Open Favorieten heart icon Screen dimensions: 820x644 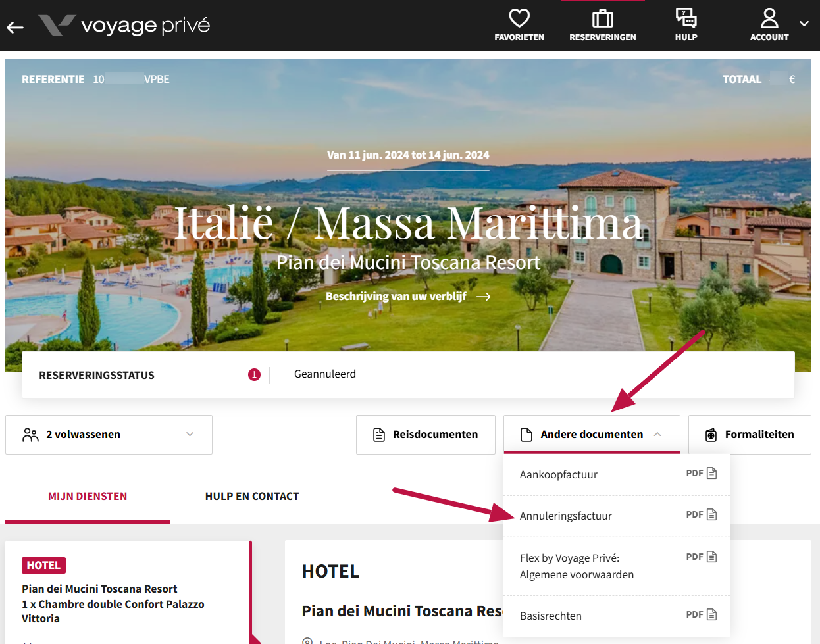point(519,18)
